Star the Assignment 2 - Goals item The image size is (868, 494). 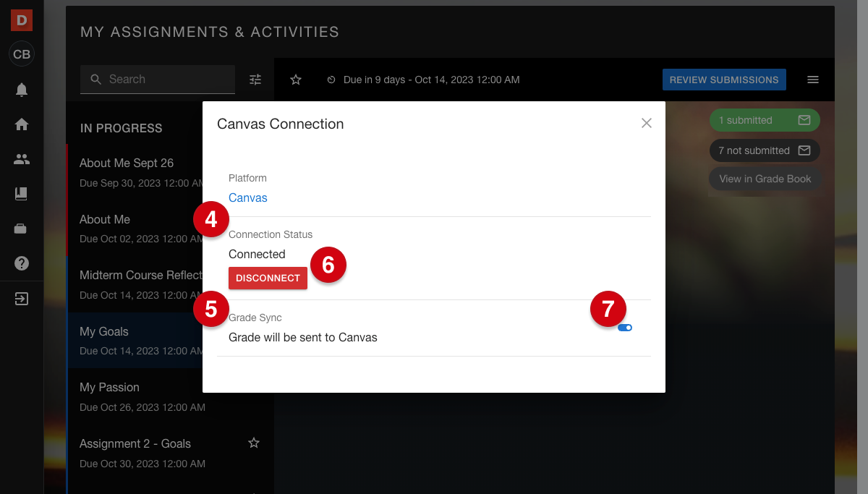[254, 443]
